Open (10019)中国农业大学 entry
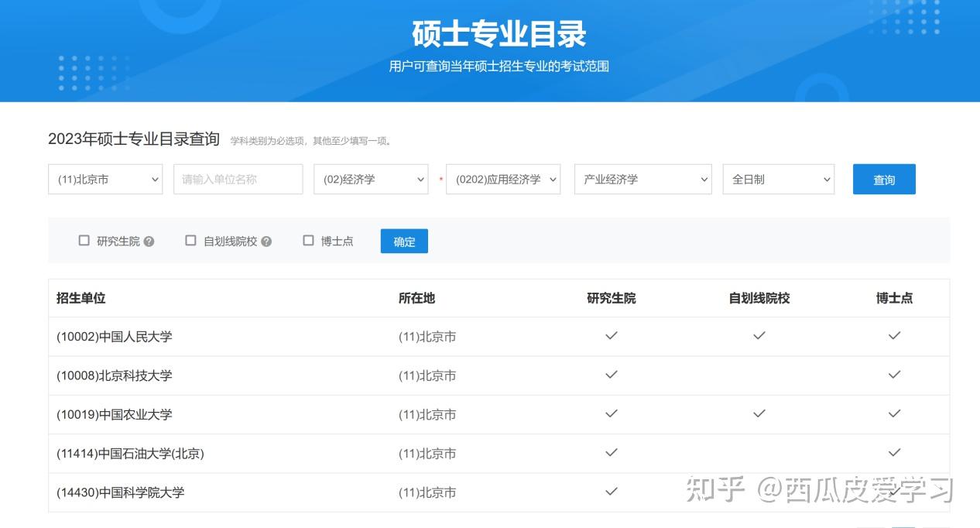Viewport: 980px width, 528px height. 115,414
